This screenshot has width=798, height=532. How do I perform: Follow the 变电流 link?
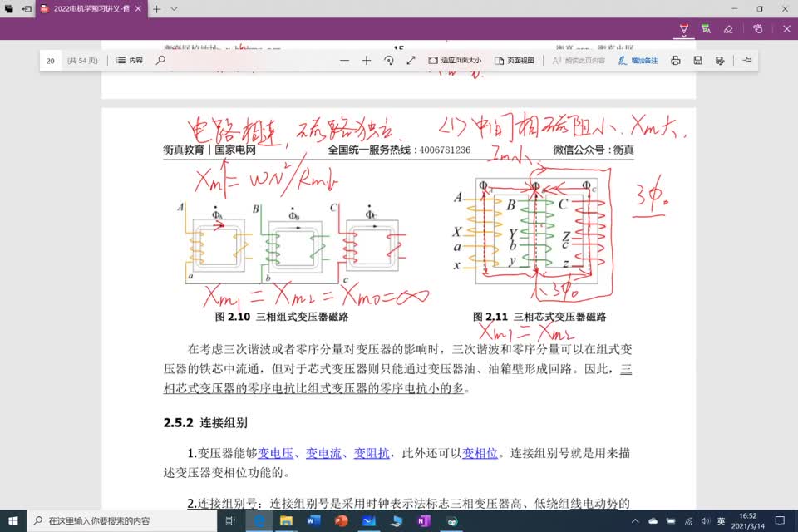tap(323, 453)
